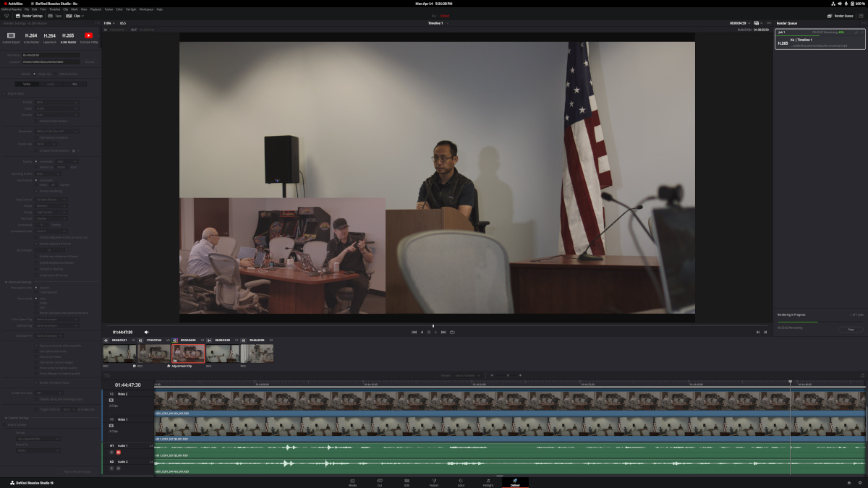The image size is (868, 488).
Task: Click the Browse location button
Action: pos(90,62)
